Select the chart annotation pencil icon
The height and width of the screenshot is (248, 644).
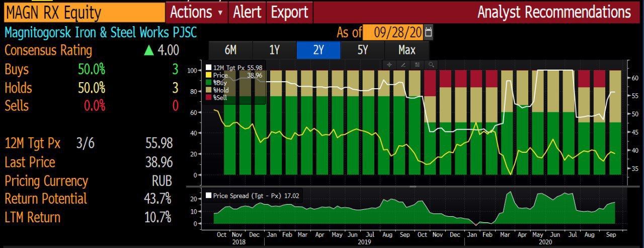[x=403, y=65]
